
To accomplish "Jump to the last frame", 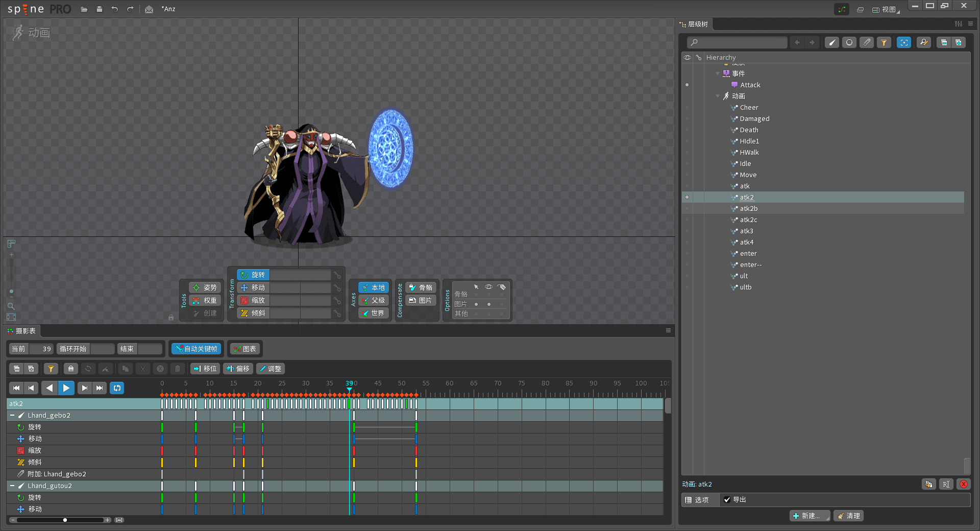I will tap(100, 388).
